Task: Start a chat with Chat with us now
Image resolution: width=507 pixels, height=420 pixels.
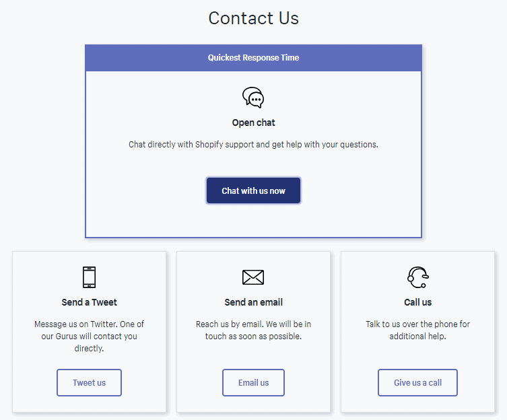Action: 253,190
